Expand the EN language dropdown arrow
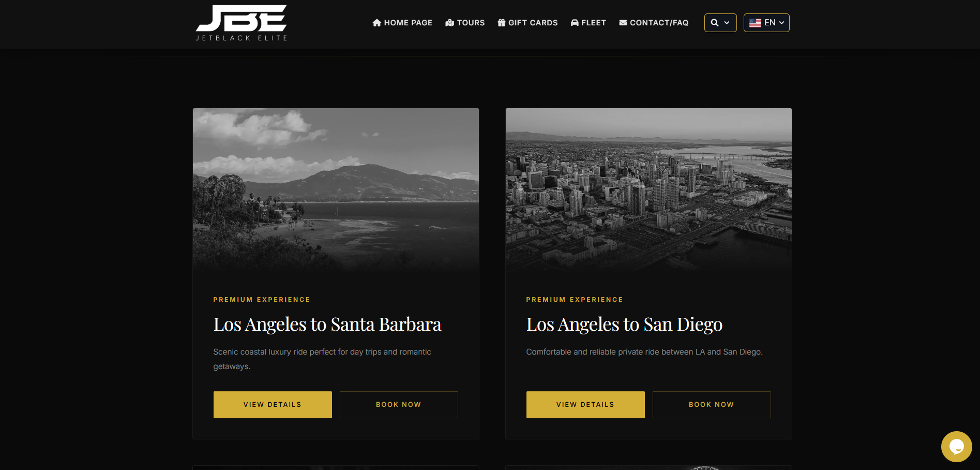Viewport: 980px width, 470px height. coord(781,23)
